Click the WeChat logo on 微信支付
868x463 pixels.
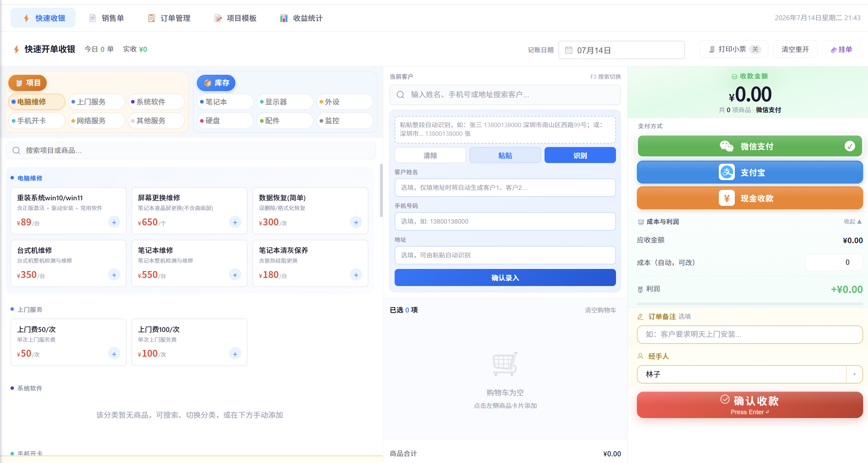[x=726, y=146]
